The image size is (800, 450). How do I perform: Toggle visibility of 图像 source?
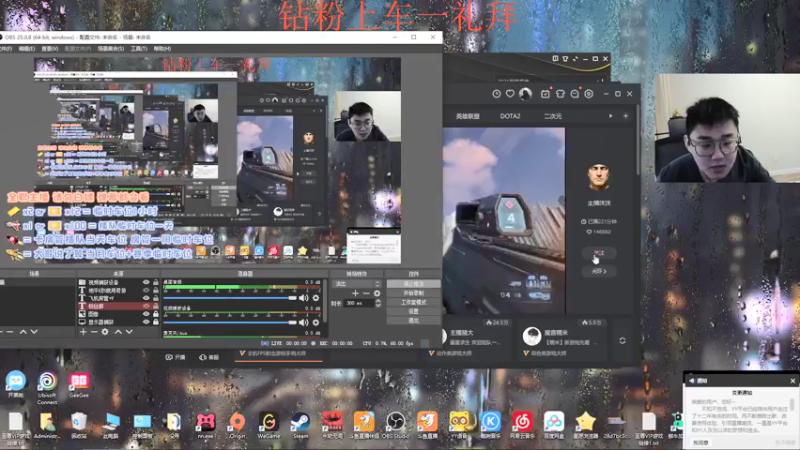tap(146, 314)
